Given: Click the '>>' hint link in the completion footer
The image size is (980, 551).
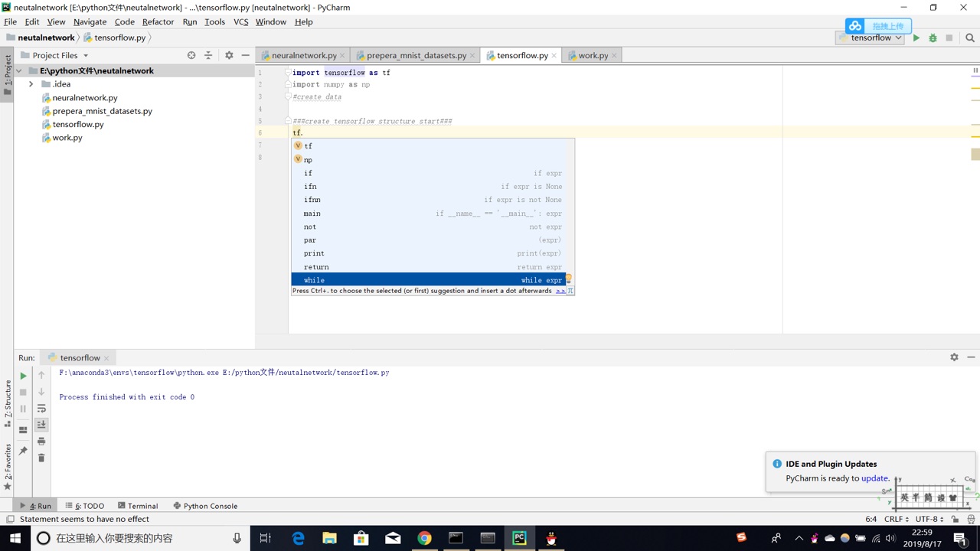Looking at the screenshot, I should tap(560, 291).
